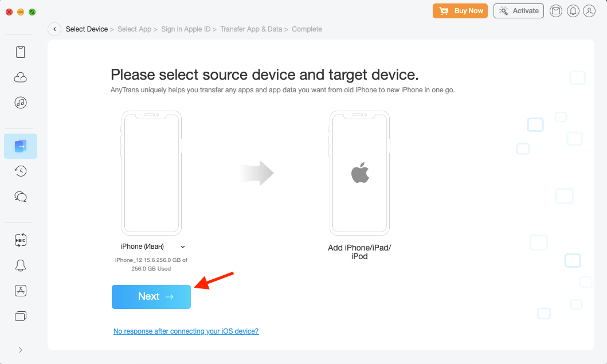This screenshot has height=364, width=607.
Task: Open user account profile icon
Action: pyautogui.click(x=589, y=11)
